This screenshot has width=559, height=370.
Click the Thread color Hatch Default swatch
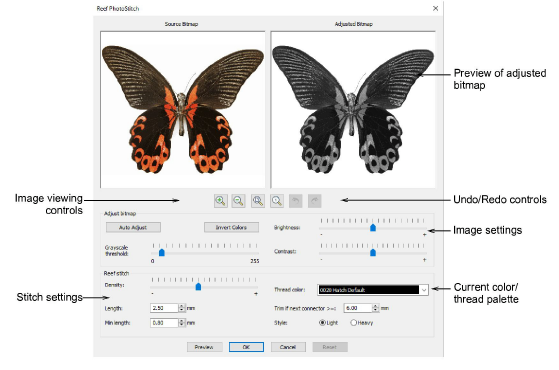[x=368, y=290]
